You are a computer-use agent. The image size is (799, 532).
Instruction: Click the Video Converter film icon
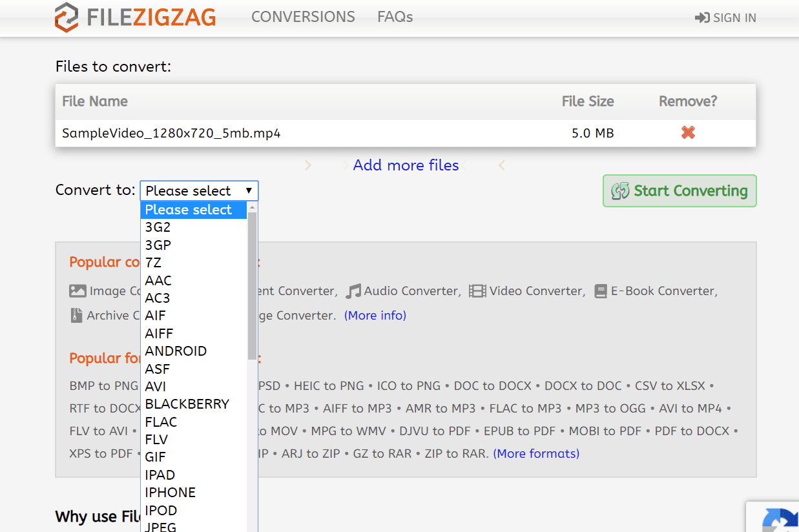tap(477, 291)
